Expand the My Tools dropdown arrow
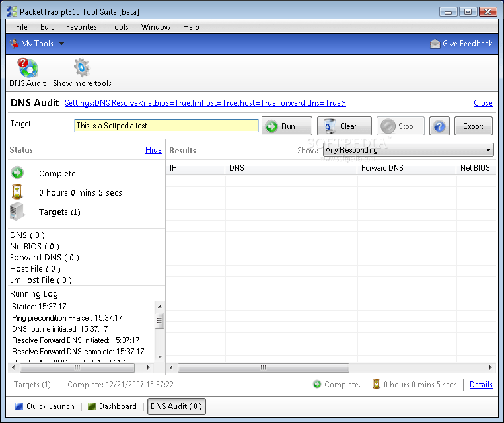This screenshot has height=423, width=504. (61, 44)
